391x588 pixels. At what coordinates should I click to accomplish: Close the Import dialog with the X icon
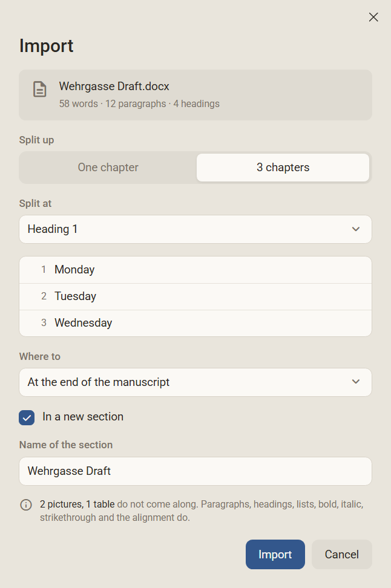373,17
